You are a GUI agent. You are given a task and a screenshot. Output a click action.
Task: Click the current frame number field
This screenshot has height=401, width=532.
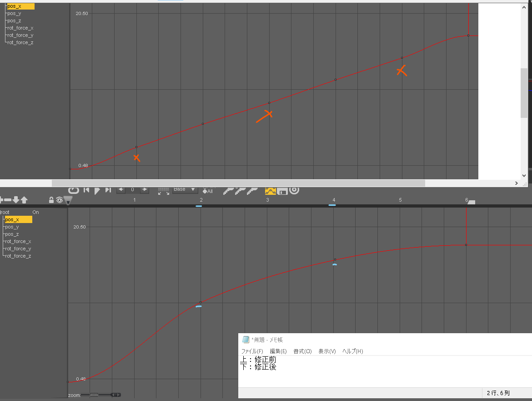point(133,189)
